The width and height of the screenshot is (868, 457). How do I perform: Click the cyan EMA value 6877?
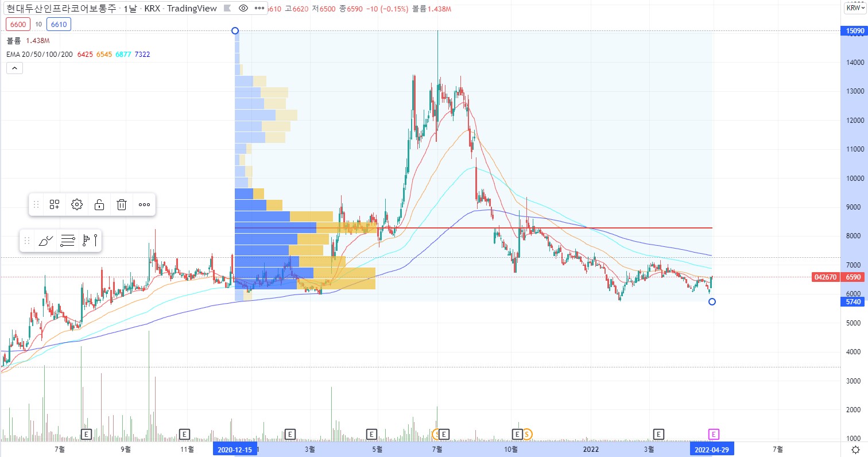coord(123,54)
